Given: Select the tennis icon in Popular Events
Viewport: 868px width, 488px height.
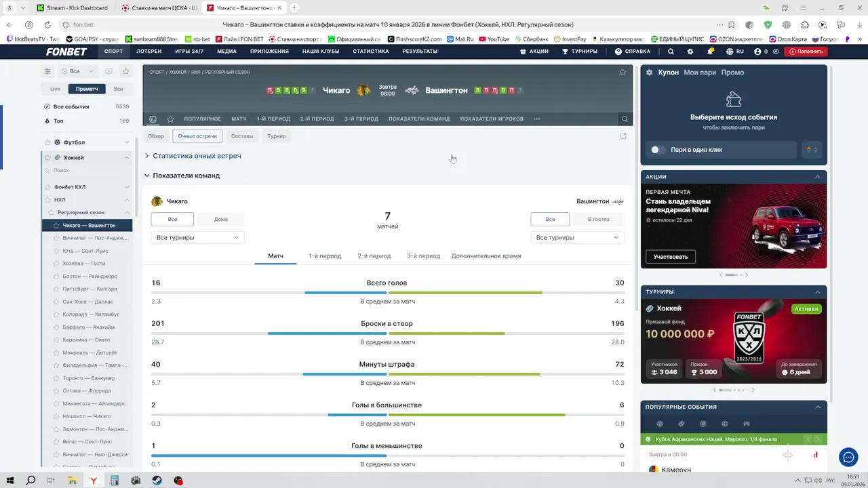Looking at the screenshot, I should [703, 424].
